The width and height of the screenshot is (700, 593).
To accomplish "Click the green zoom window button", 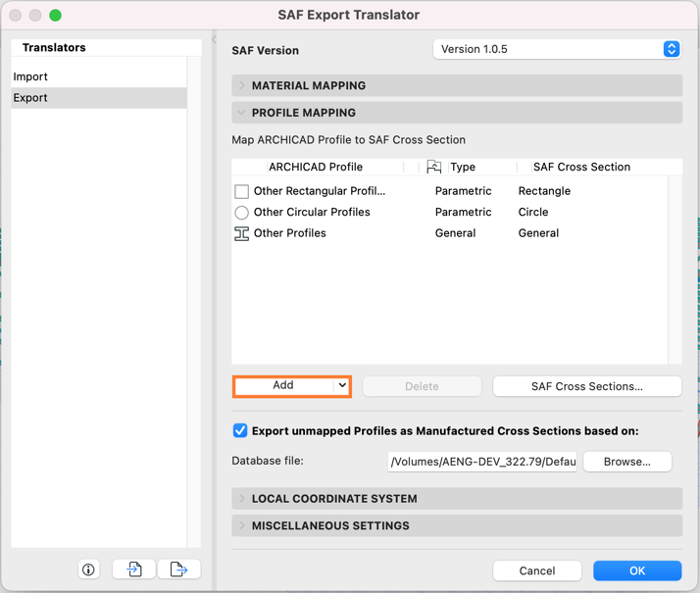I will [55, 15].
